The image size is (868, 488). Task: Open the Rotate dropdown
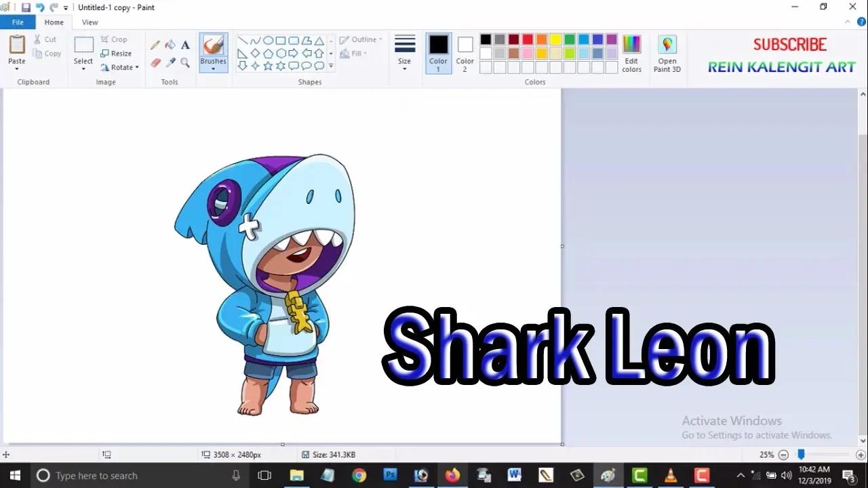[x=120, y=67]
